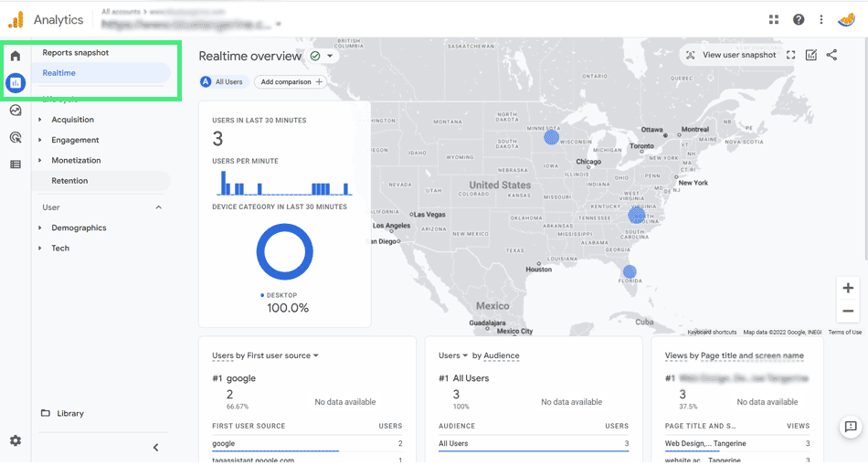Open Admin settings gear icon
Image resolution: width=868 pixels, height=466 pixels.
click(x=16, y=440)
